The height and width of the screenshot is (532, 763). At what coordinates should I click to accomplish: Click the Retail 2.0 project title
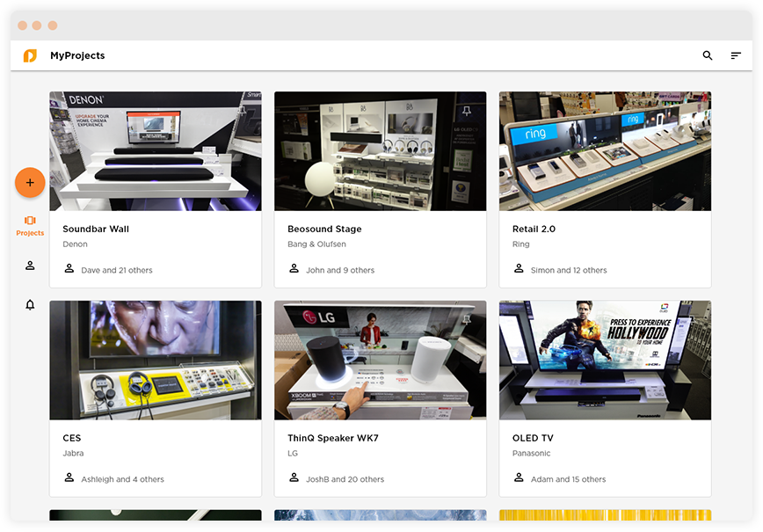pyautogui.click(x=534, y=229)
